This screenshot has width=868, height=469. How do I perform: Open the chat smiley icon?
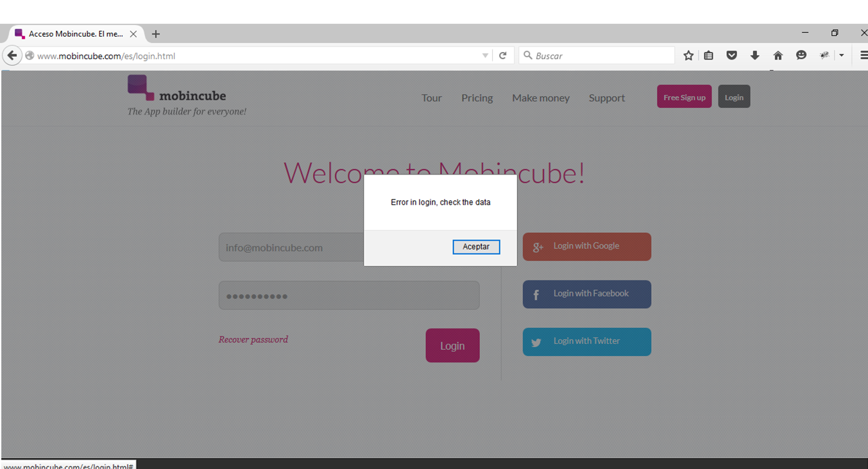801,56
